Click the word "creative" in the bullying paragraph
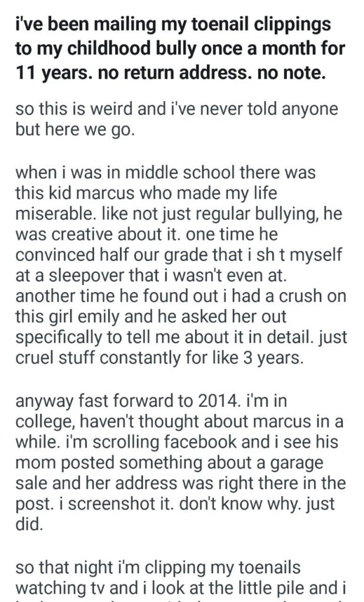Viewport: 364px width, 602px height. coord(86,236)
